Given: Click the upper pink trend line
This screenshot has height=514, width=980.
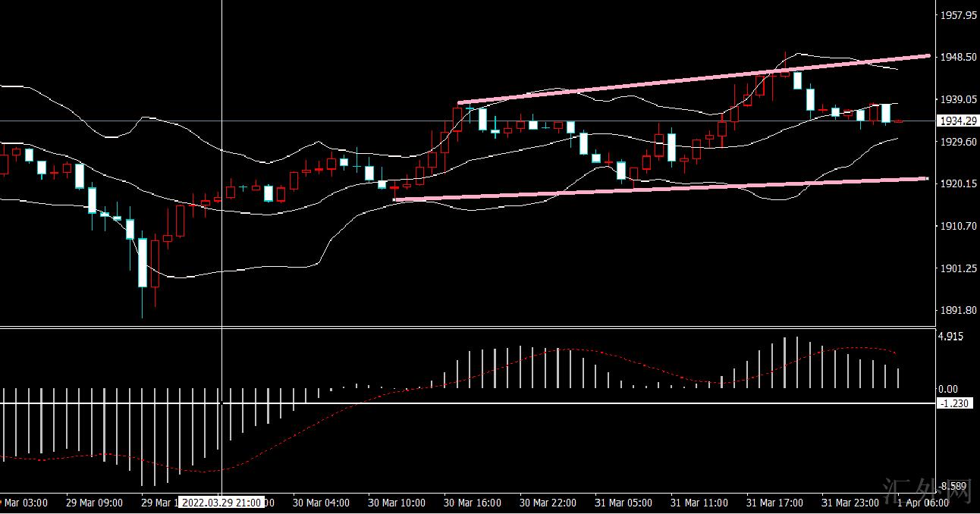Looking at the screenshot, I should coord(683,80).
